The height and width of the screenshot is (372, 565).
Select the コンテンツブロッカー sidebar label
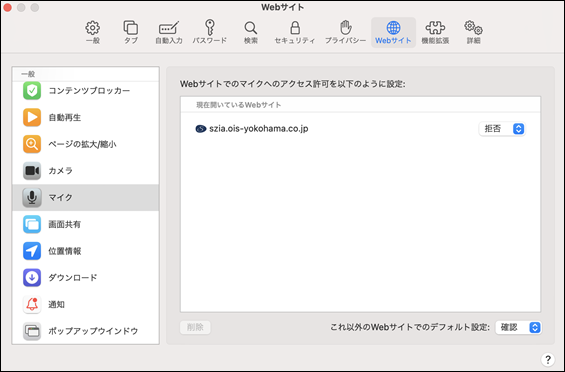pos(89,90)
